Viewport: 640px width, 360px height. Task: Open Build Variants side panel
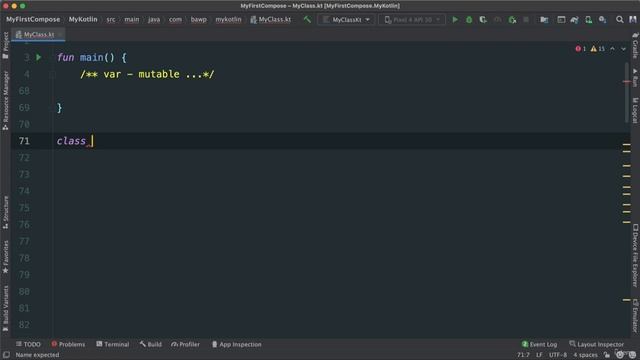pyautogui.click(x=6, y=309)
